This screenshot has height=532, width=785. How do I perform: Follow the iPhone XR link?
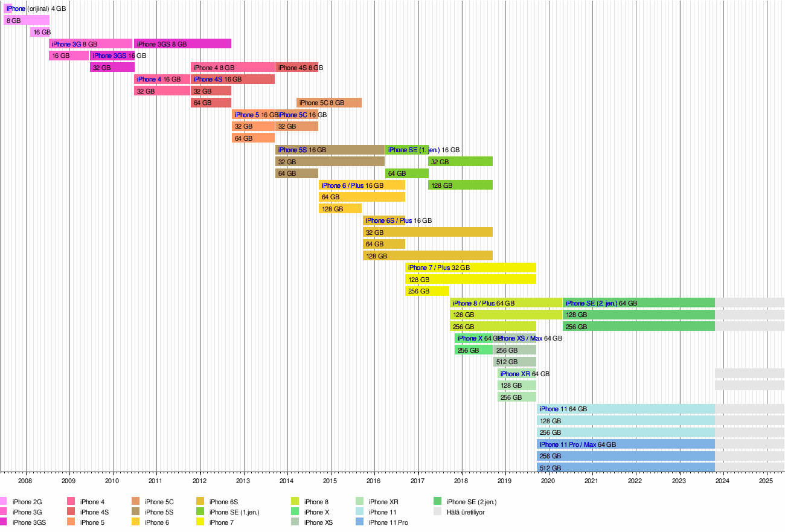click(x=515, y=374)
